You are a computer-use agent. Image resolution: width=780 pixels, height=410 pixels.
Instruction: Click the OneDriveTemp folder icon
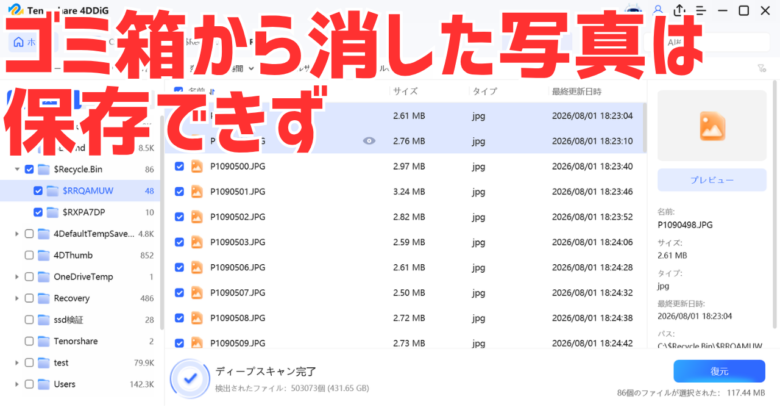pyautogui.click(x=44, y=277)
